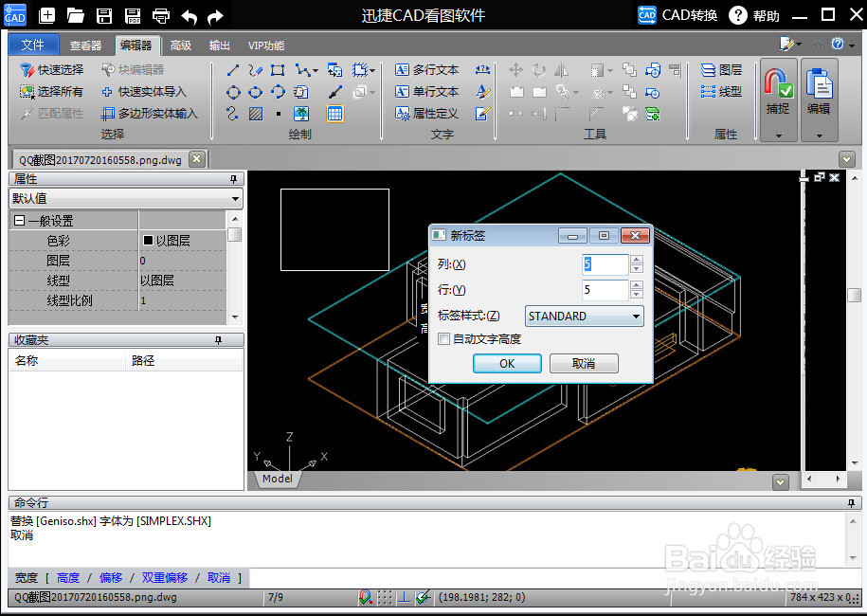867x616 pixels.
Task: Select the Spline curve tool
Action: point(233,114)
